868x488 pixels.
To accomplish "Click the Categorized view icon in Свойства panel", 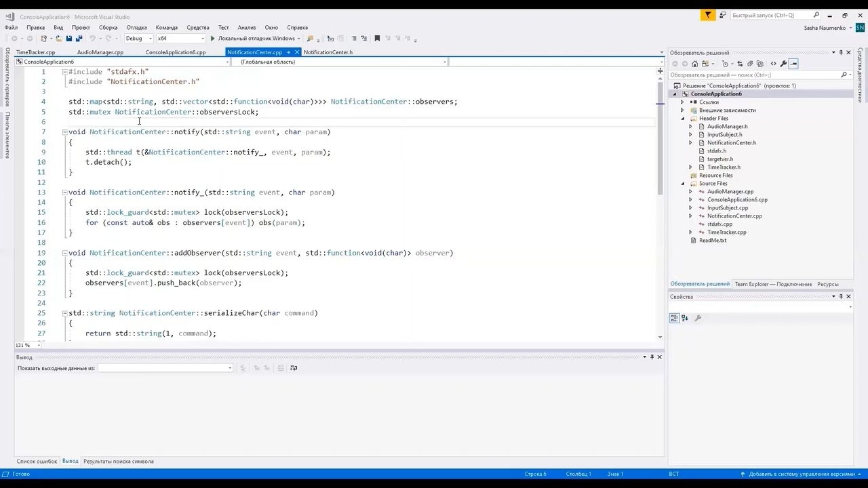I will pyautogui.click(x=675, y=318).
